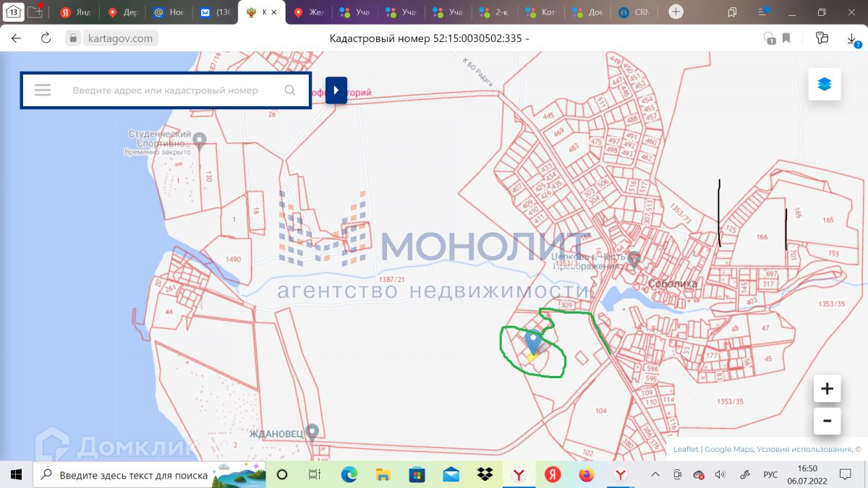Open the collections icon in title bar
This screenshot has width=868, height=488.
click(732, 12)
